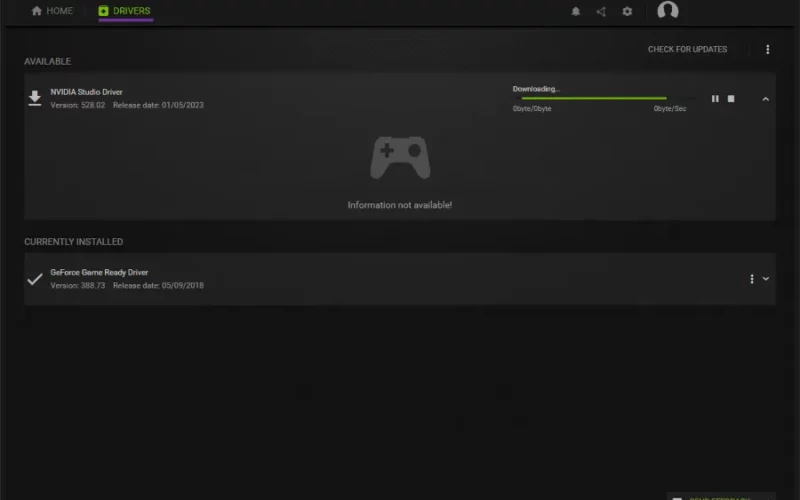Open the user account avatar

[667, 10]
